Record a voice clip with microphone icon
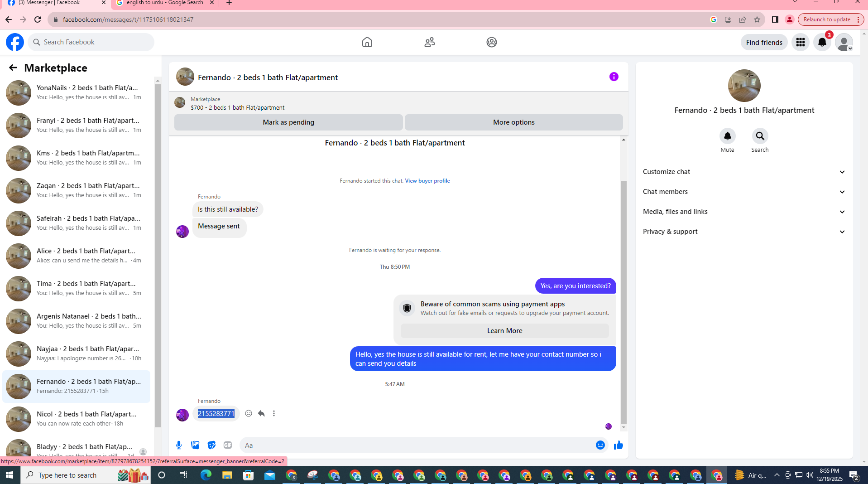The image size is (868, 484). pos(179,445)
